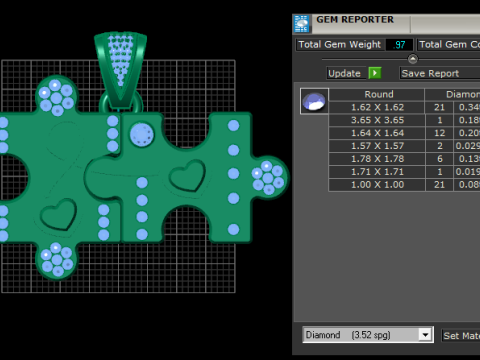Image resolution: width=480 pixels, height=360 pixels.
Task: Click the heart cutout on right puzzle piece
Action: [187, 176]
